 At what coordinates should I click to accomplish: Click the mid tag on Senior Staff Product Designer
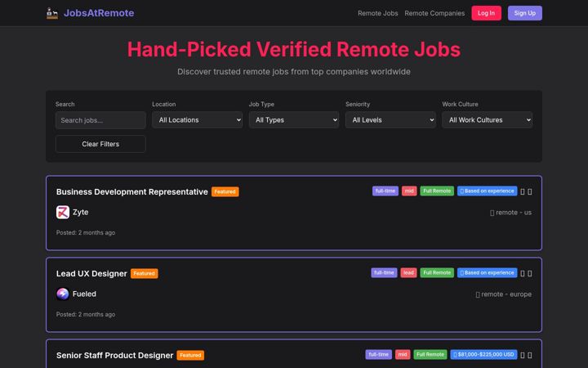coord(403,354)
